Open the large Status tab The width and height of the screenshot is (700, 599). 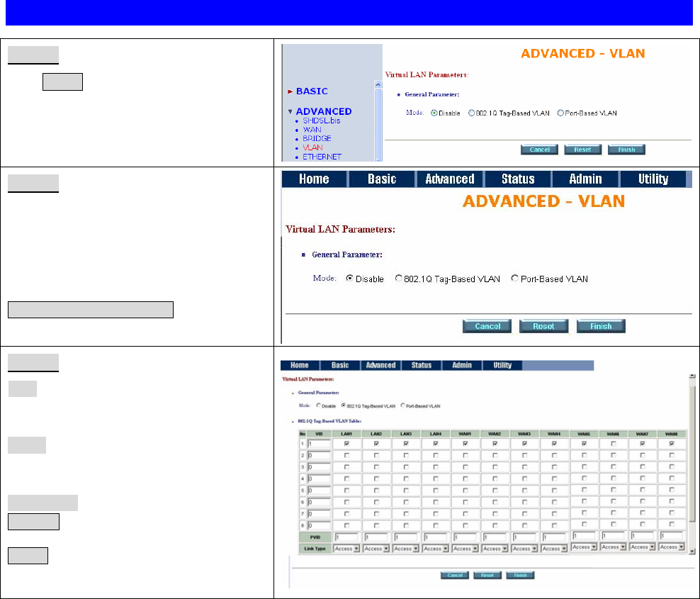click(x=518, y=179)
